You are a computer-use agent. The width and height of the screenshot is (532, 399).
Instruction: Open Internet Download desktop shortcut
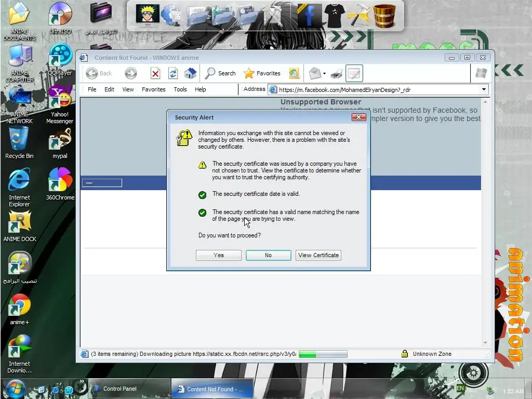click(x=19, y=354)
